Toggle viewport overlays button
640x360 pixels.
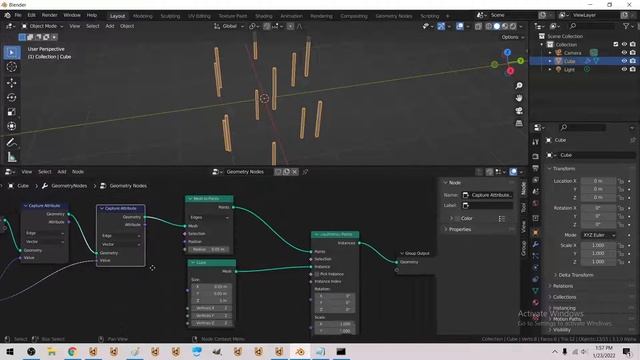(x=460, y=26)
